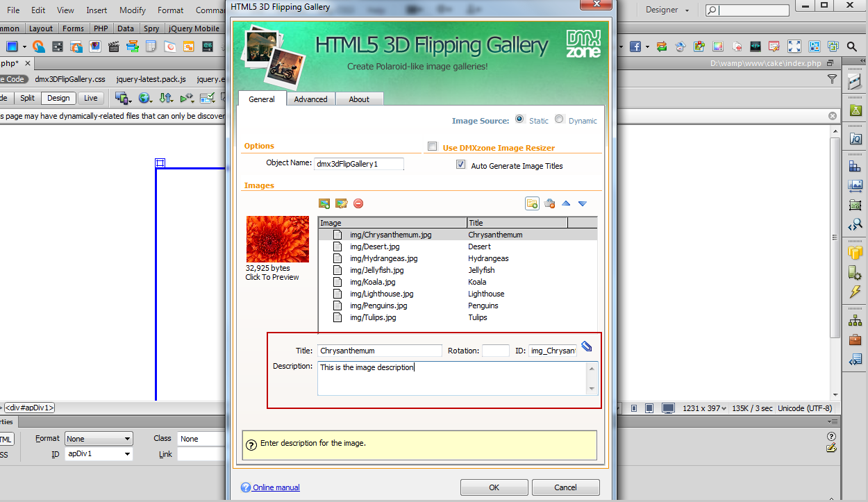Click the fullscreen arrows toolbar icon

794,47
